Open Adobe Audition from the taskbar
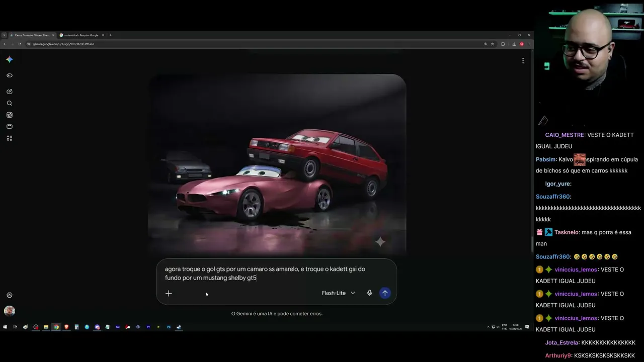This screenshot has width=644, height=362. [118, 327]
